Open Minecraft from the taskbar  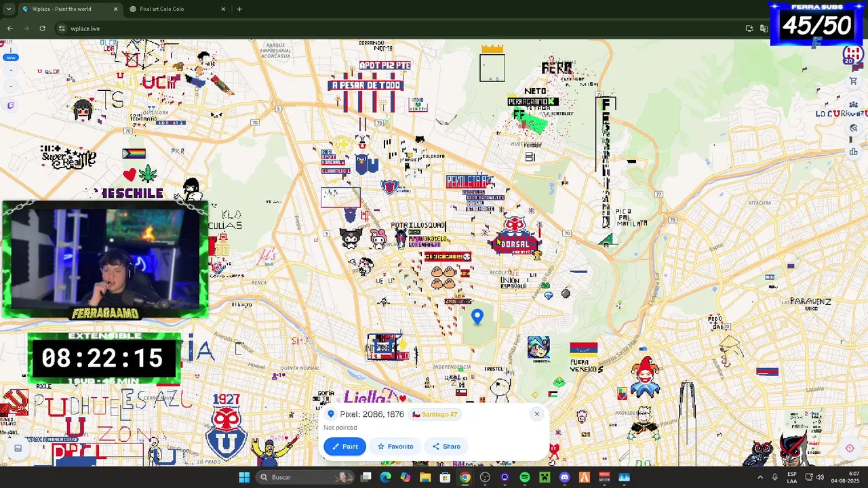(x=545, y=477)
